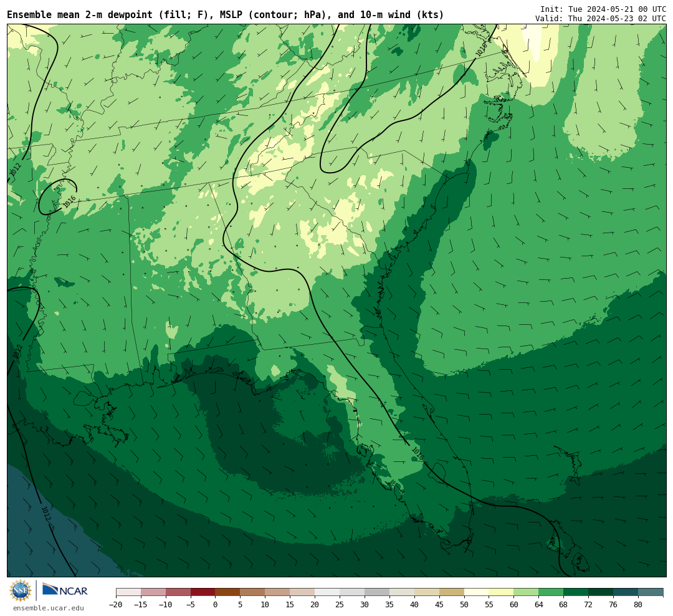This screenshot has width=673, height=616.
Task: Click the 10 colorbar tick label
Action: click(265, 605)
